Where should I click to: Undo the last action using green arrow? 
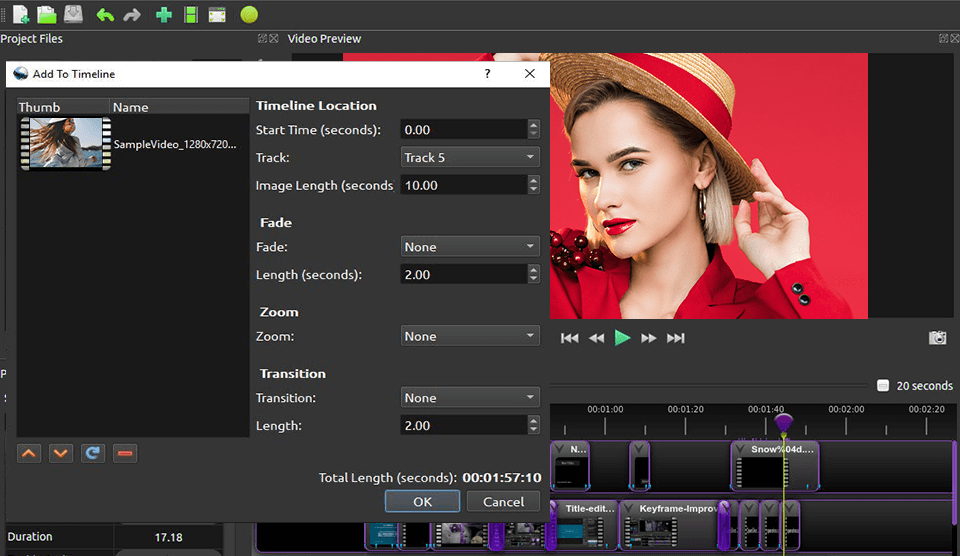(105, 15)
